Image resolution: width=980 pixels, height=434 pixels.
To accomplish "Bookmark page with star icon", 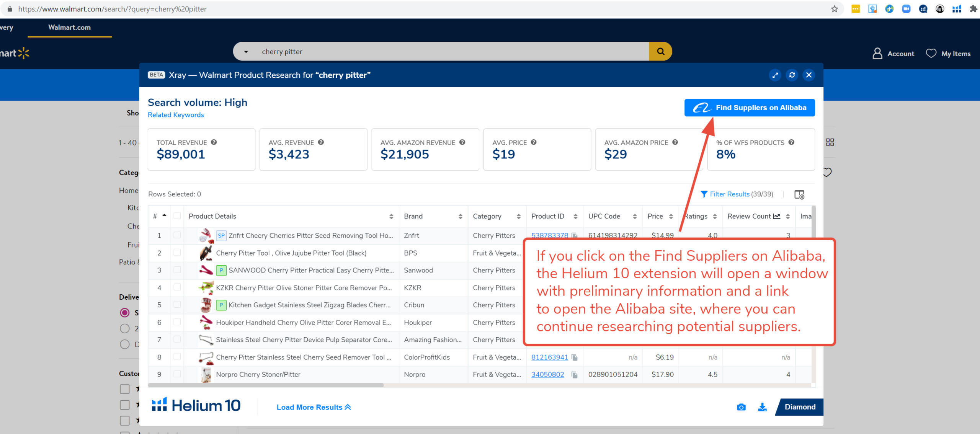I will (835, 9).
